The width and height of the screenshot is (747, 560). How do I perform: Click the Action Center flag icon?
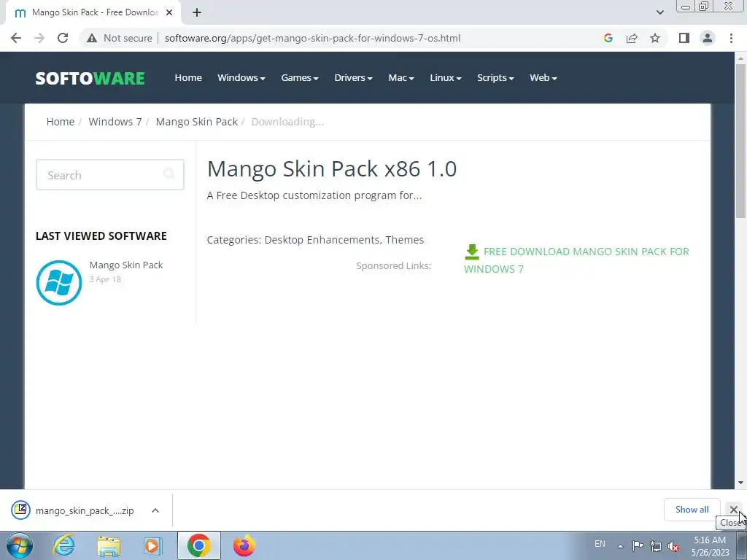(638, 545)
